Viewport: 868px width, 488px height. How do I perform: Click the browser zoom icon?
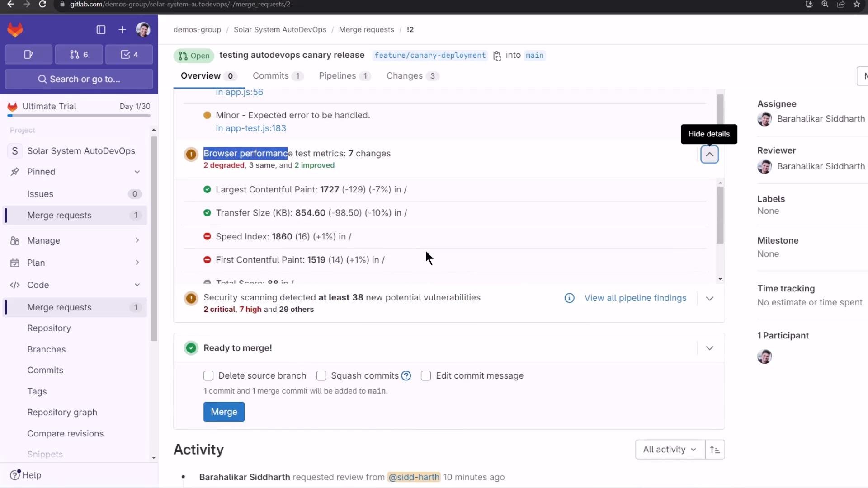[825, 4]
